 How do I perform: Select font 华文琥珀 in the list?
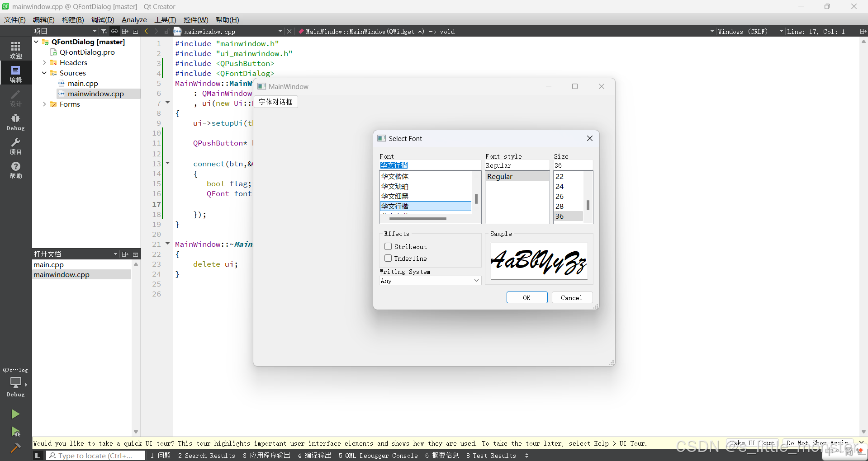click(426, 186)
